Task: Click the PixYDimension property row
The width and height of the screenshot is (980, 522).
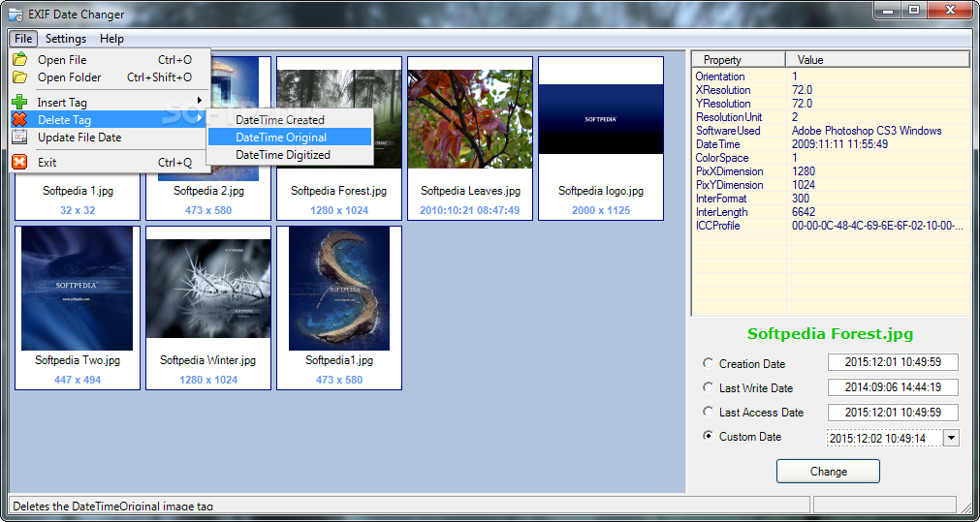Action: (x=832, y=185)
